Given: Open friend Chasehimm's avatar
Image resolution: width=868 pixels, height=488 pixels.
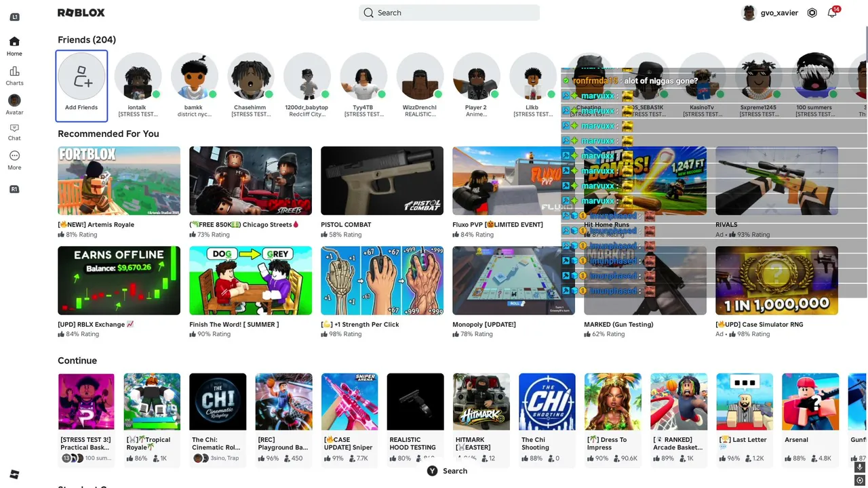Looking at the screenshot, I should [x=250, y=76].
